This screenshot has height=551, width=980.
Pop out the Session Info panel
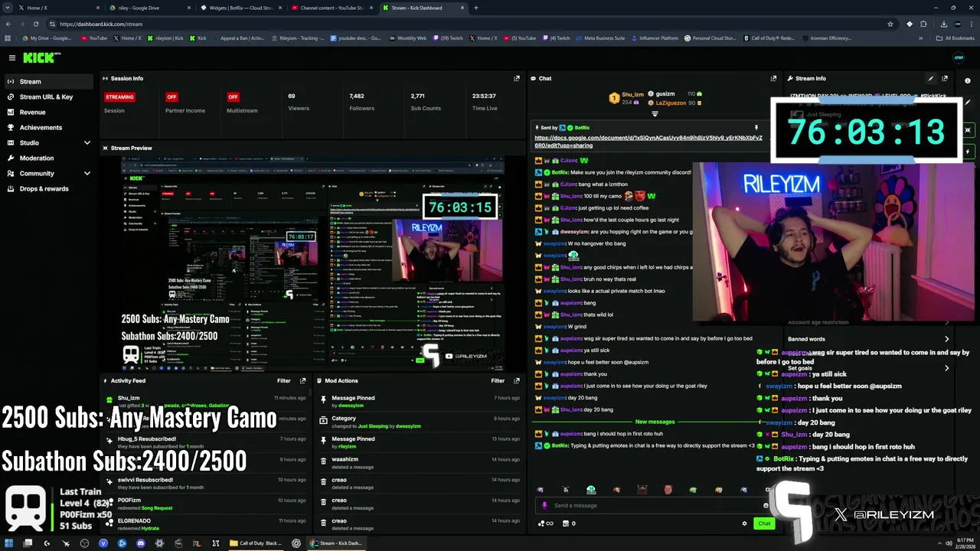coord(517,78)
